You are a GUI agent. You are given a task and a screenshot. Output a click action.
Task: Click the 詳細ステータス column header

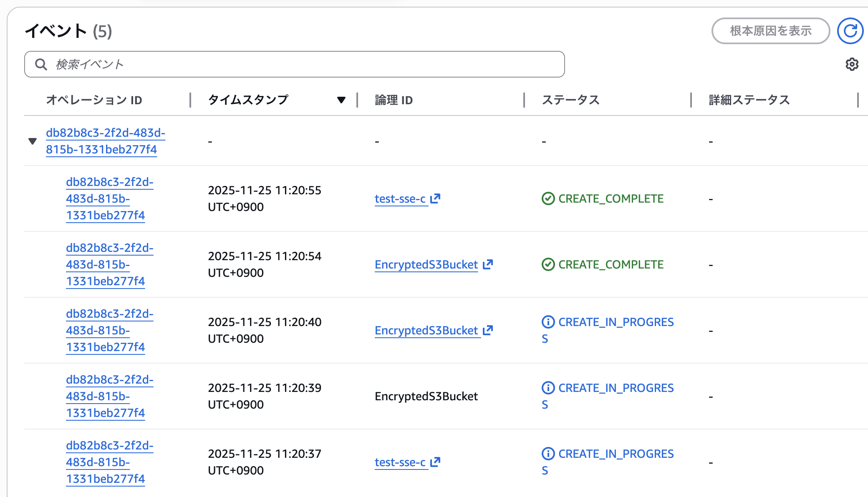pyautogui.click(x=749, y=100)
